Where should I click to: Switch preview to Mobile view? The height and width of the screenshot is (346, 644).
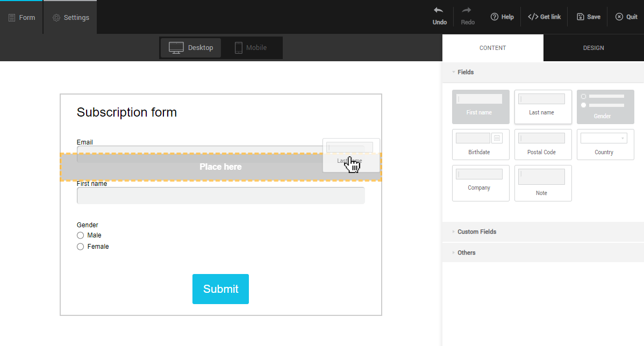click(251, 48)
